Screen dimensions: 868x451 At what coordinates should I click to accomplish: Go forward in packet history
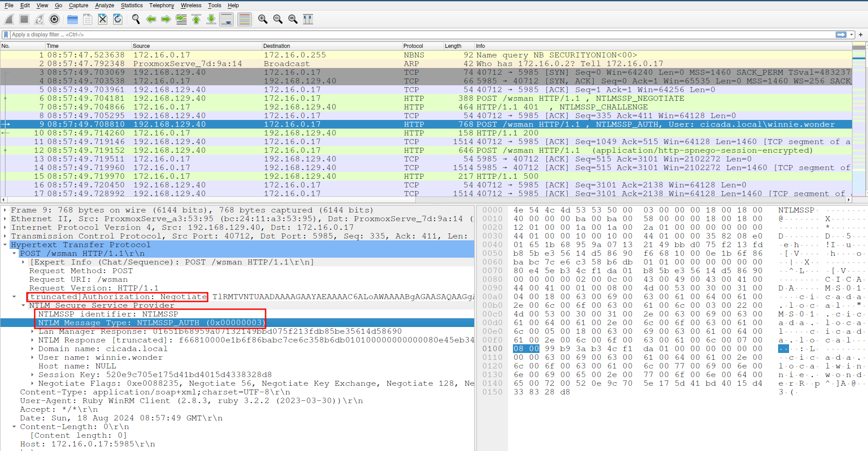coord(166,19)
